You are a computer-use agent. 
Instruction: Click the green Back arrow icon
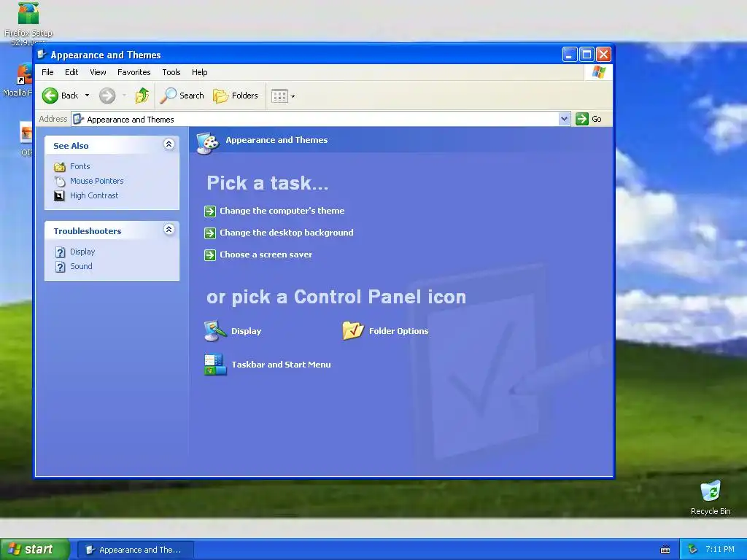click(x=50, y=96)
